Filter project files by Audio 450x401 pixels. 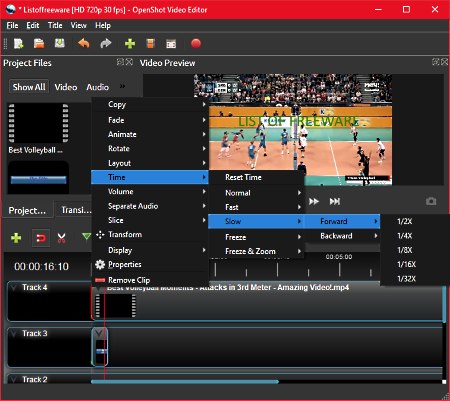pos(97,87)
